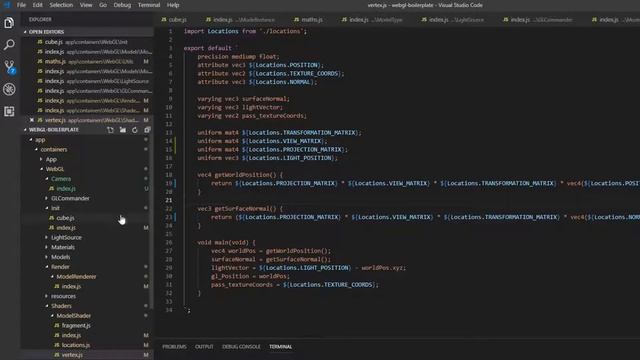The width and height of the screenshot is (640, 360).
Task: Switch to the maths.js editor tab
Action: [309, 20]
